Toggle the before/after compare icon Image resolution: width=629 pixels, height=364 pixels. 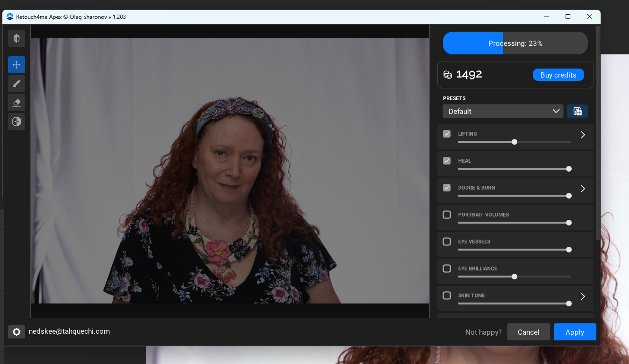(x=17, y=122)
